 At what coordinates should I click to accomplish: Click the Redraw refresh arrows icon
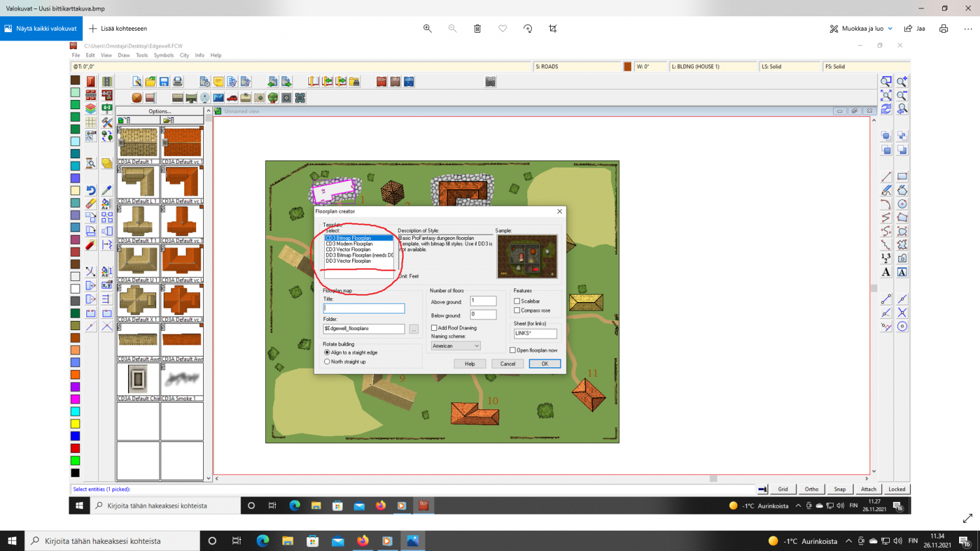coord(886,109)
